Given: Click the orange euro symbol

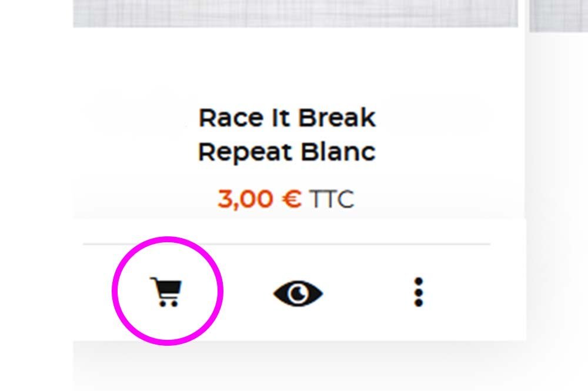Looking at the screenshot, I should [x=292, y=199].
